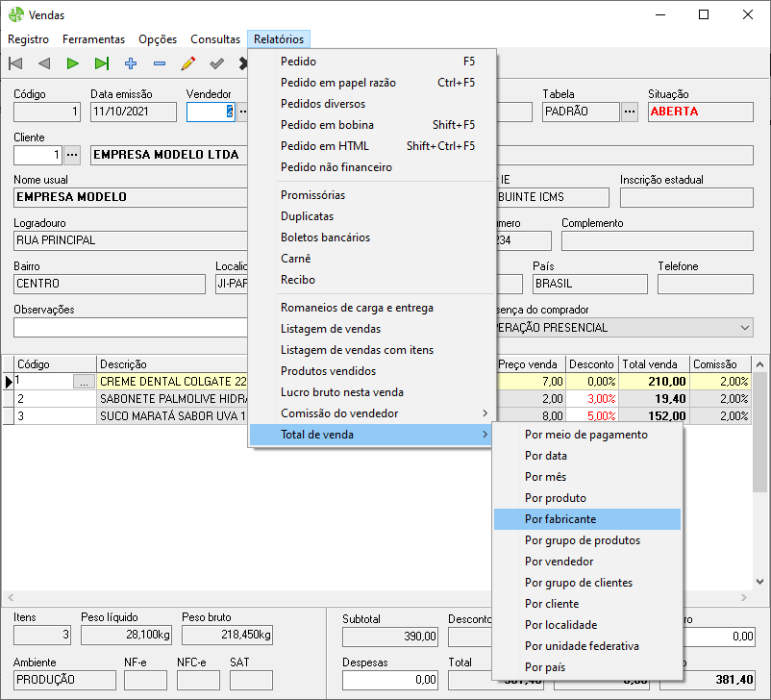
Task: Jump to the last record
Action: coord(102,63)
